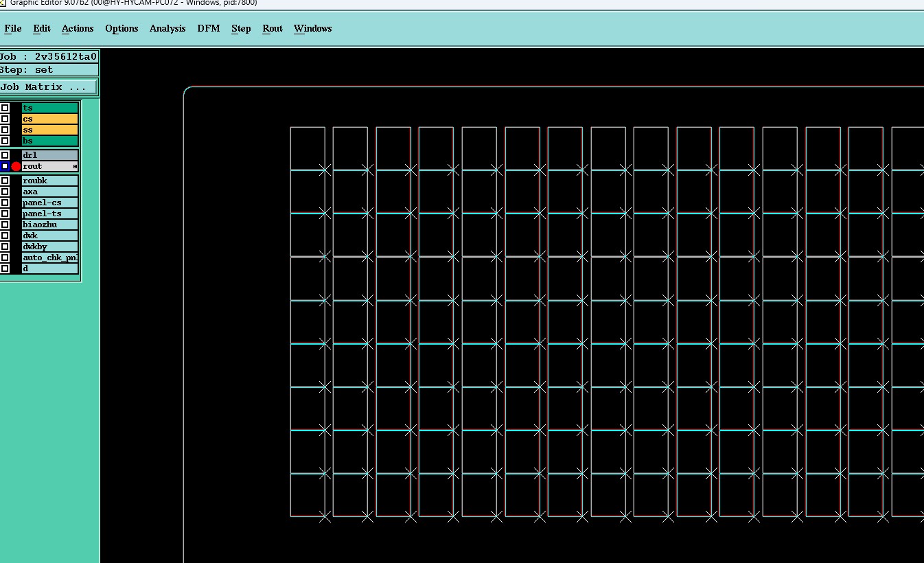Click the red color dot beside rout
The image size is (924, 563).
pyautogui.click(x=16, y=166)
